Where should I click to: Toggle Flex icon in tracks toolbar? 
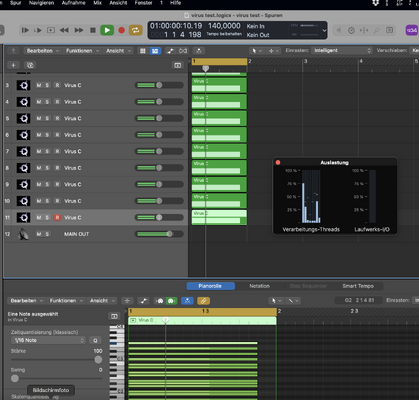point(183,51)
